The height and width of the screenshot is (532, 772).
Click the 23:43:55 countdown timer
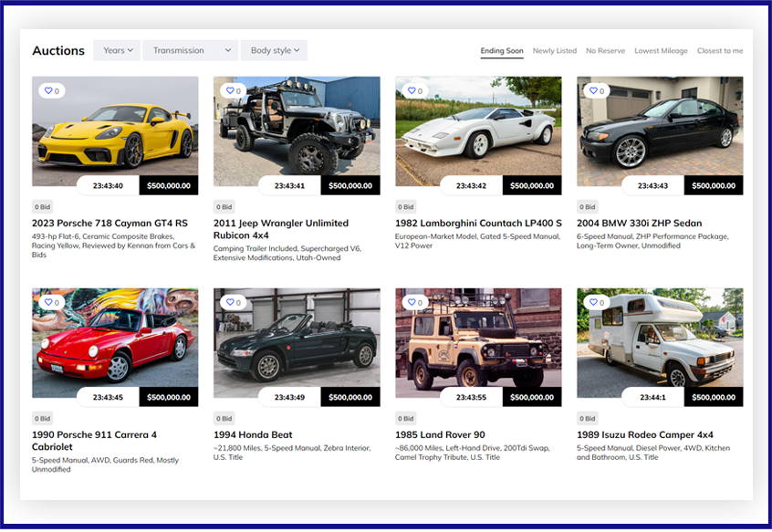tap(471, 397)
